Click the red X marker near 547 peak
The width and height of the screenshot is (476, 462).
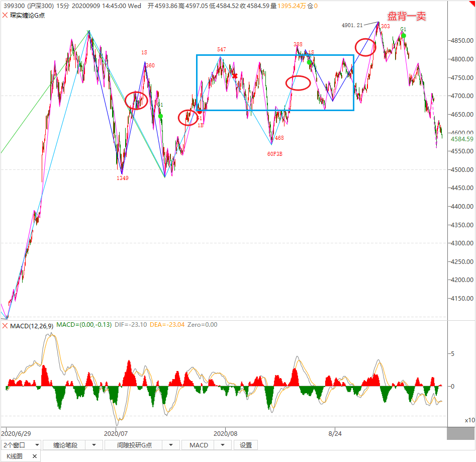(x=234, y=76)
